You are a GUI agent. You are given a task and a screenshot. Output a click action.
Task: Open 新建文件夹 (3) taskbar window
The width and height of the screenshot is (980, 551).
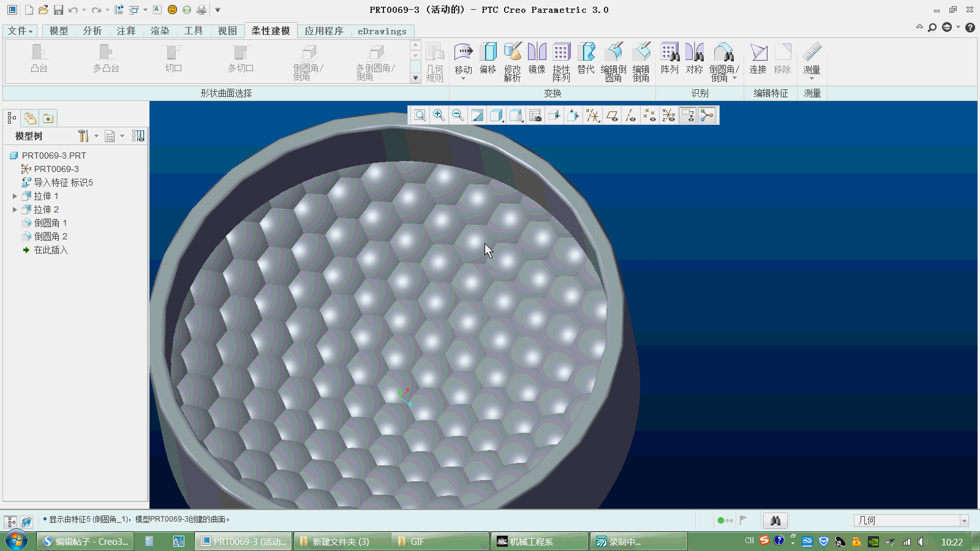pyautogui.click(x=341, y=541)
